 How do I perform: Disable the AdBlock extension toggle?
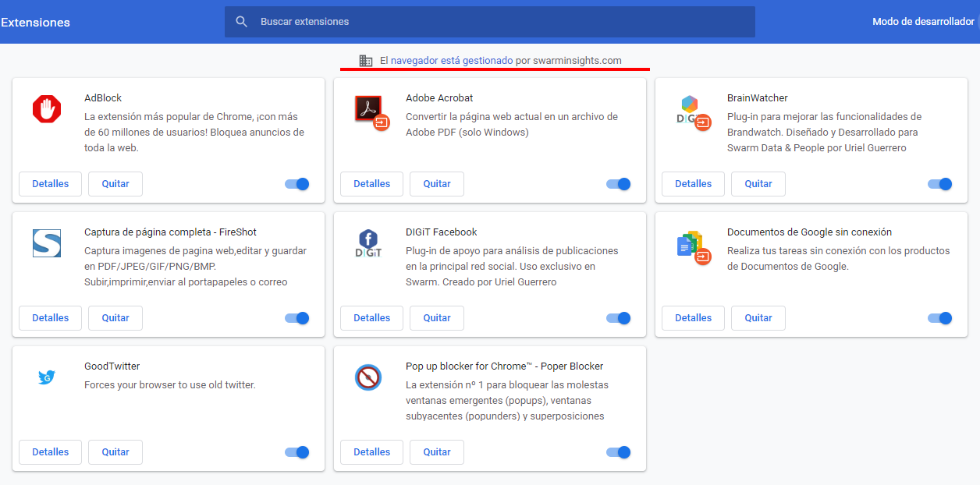[x=297, y=184]
